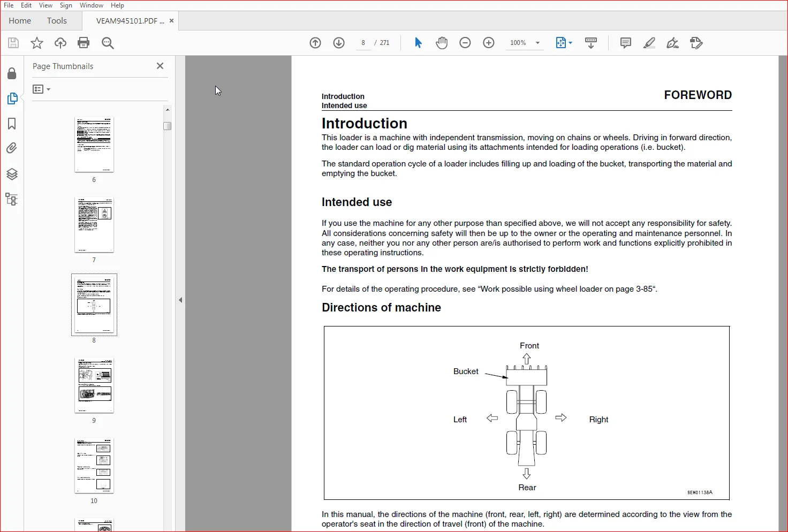Click the FOREWORD header text
Screen dimensions: 788x532
click(x=698, y=95)
